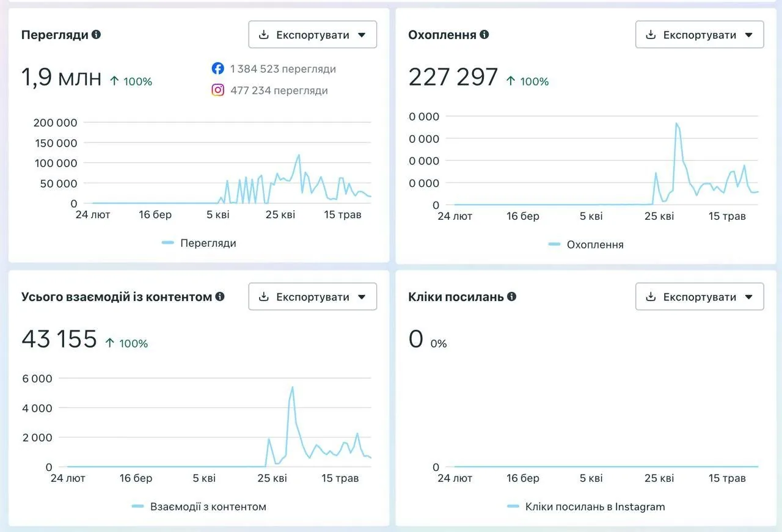The height and width of the screenshot is (532, 782).
Task: Click legend color swatch for Перегляди
Action: pyautogui.click(x=168, y=243)
